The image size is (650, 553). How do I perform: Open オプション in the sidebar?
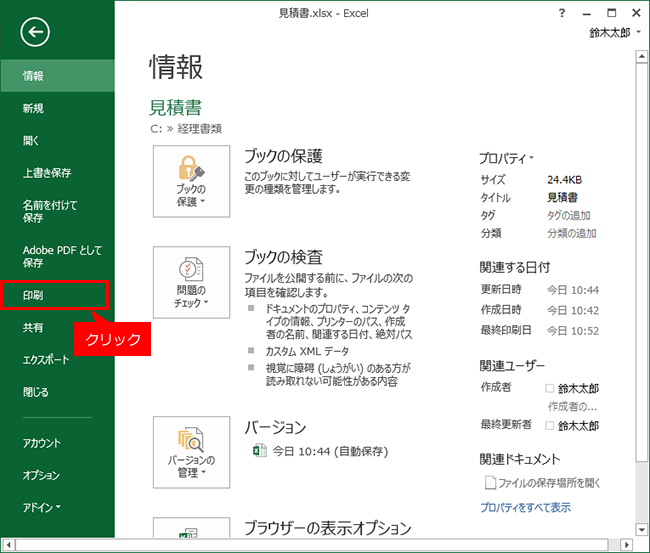(x=57, y=475)
